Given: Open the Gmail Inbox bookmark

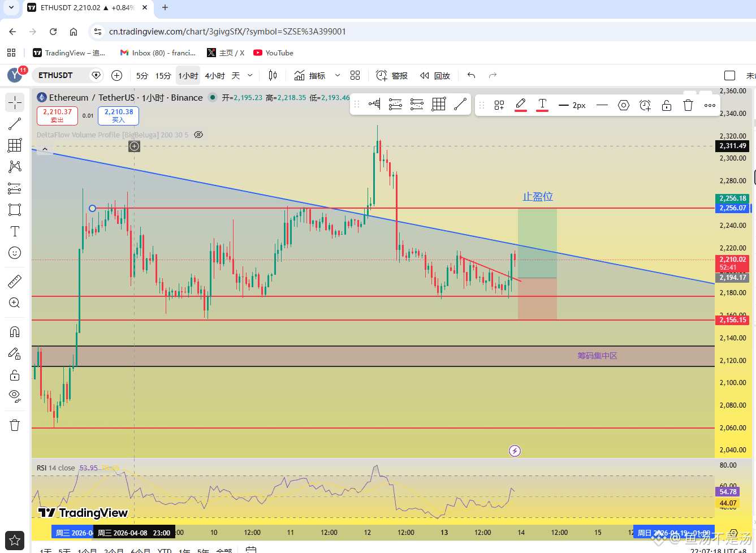Looking at the screenshot, I should (158, 53).
